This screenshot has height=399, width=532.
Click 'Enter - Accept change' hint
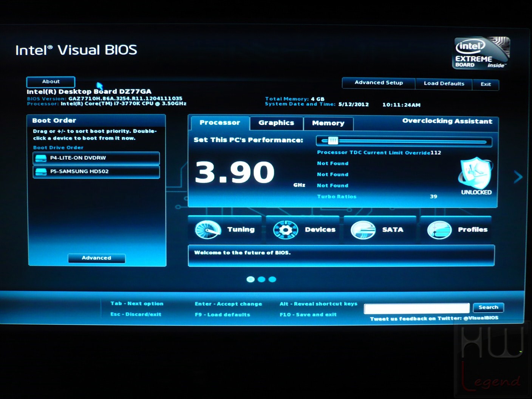tap(228, 304)
